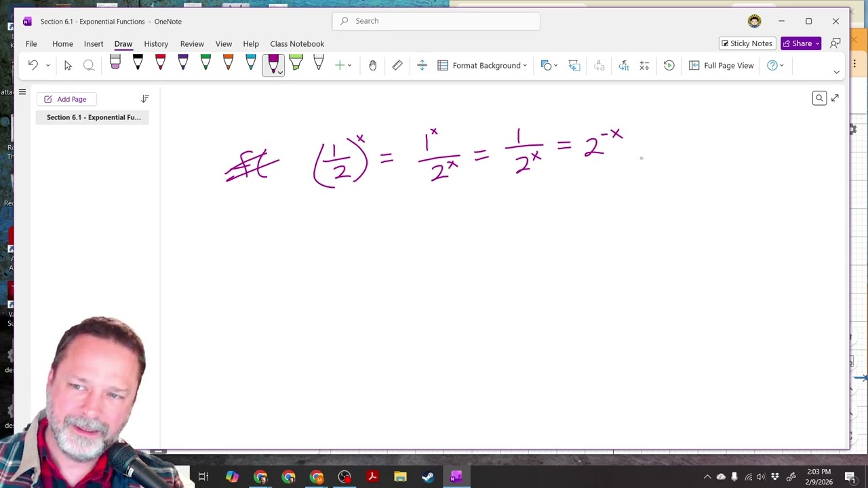Pick the black pen

(138, 63)
